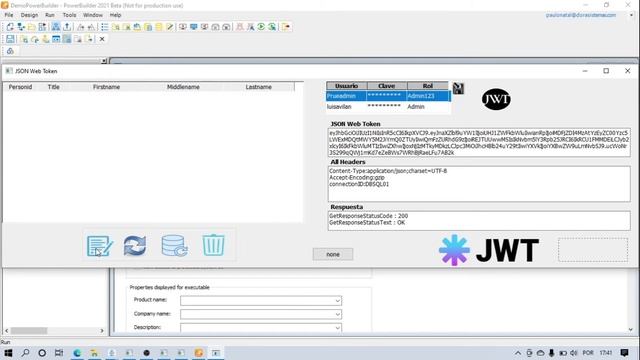Click the left panel horizontal scrollbar thumb
640x360 pixels.
(x=29, y=331)
